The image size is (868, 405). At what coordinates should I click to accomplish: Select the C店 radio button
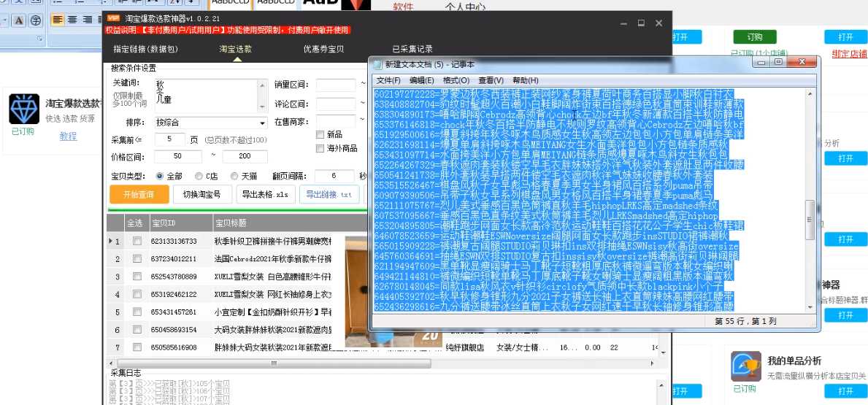click(x=199, y=176)
